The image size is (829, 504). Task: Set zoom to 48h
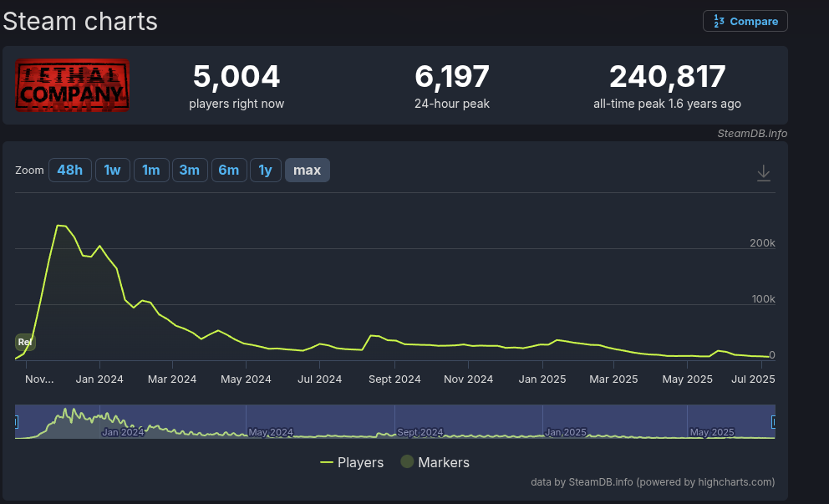pos(70,171)
